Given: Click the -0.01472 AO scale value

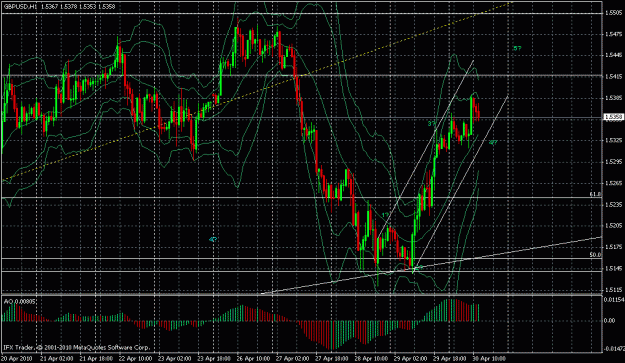Looking at the screenshot, I should [614, 349].
